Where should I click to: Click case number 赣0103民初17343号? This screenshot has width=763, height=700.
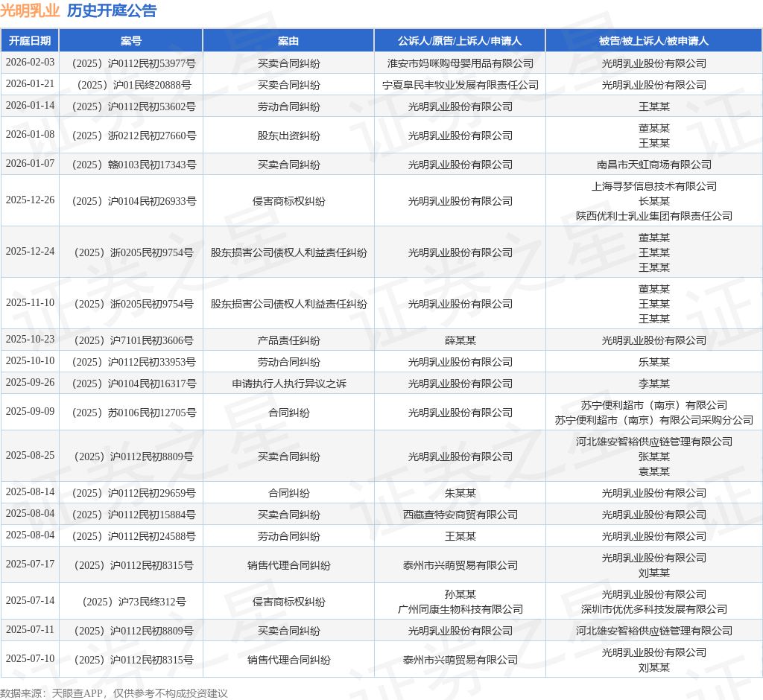click(134, 165)
